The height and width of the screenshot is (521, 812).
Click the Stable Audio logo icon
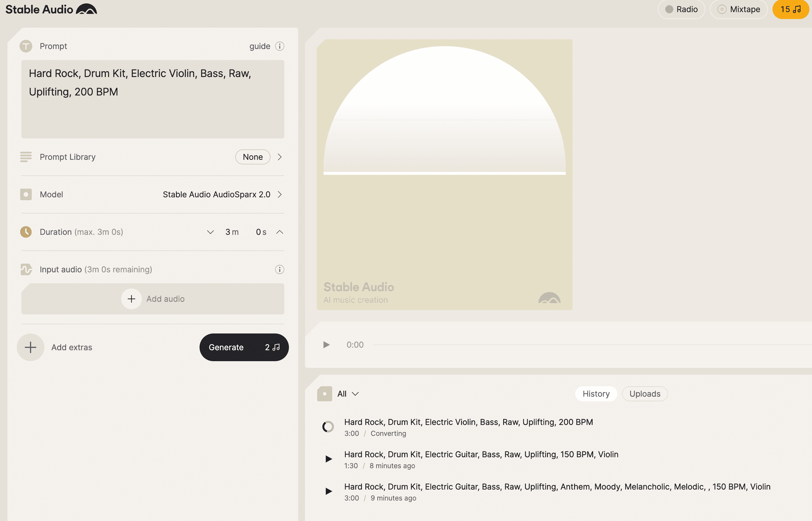point(86,9)
